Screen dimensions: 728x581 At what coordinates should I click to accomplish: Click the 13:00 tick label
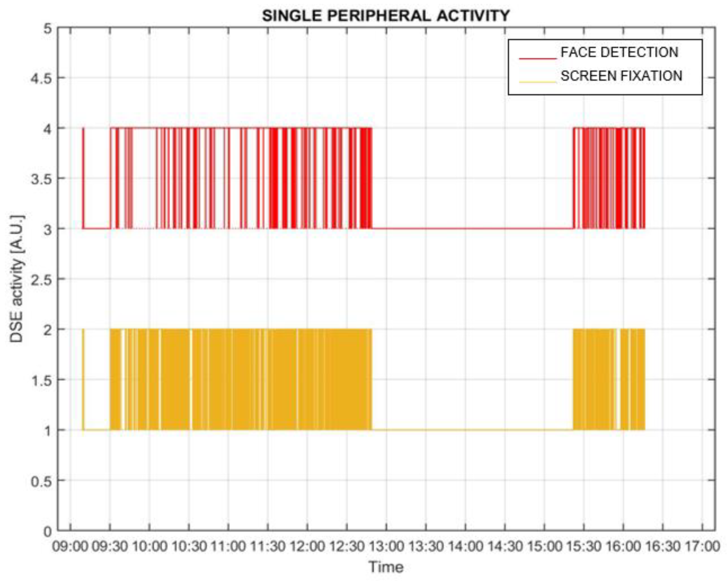pyautogui.click(x=387, y=546)
